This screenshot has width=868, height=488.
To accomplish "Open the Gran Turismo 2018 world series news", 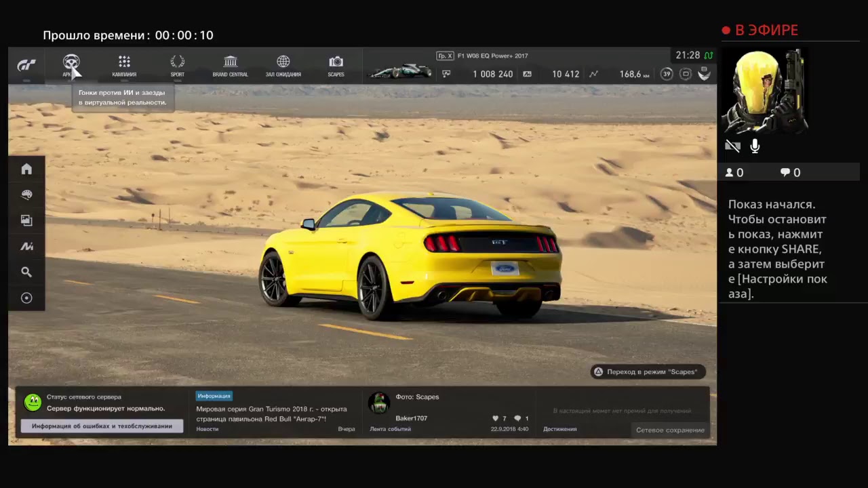I will tap(271, 413).
